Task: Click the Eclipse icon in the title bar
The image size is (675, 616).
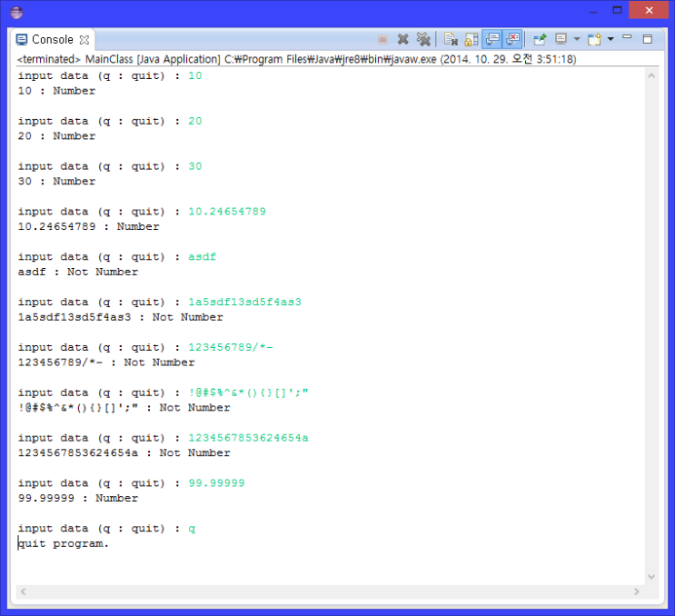Action: tap(15, 12)
